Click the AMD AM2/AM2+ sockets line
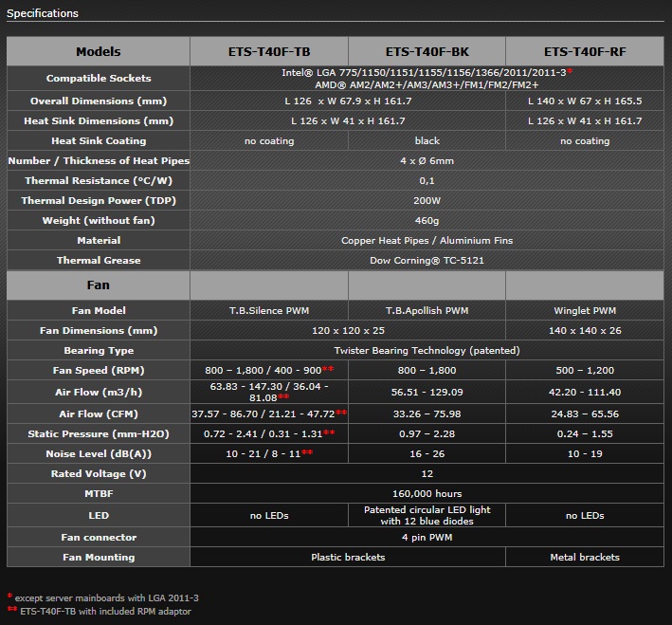Image resolution: width=672 pixels, height=625 pixels. [x=427, y=84]
